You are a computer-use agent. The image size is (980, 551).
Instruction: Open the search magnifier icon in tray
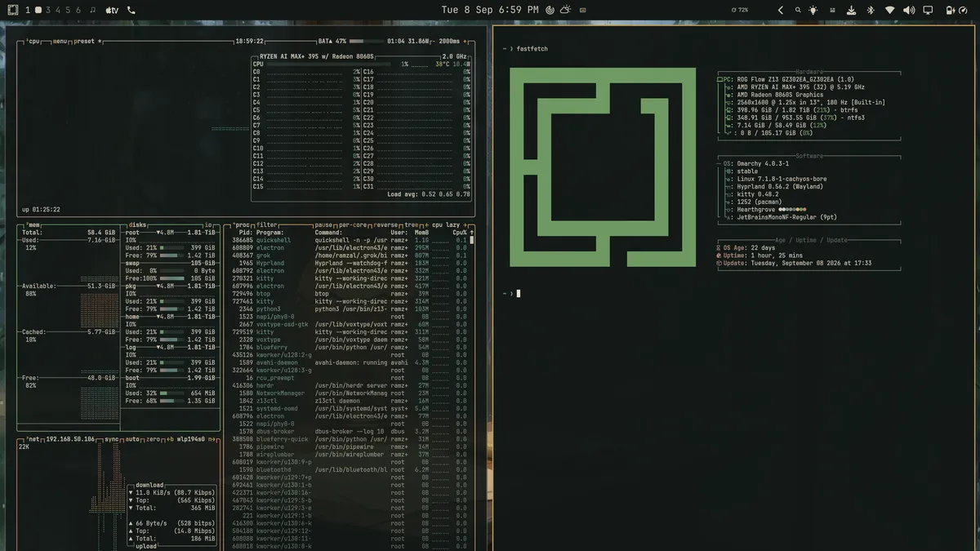798,10
